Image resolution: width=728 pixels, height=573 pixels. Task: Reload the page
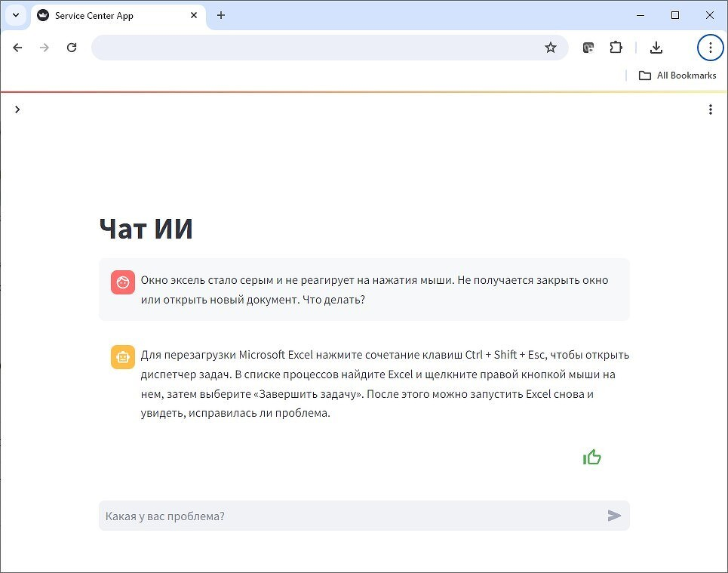pyautogui.click(x=72, y=48)
